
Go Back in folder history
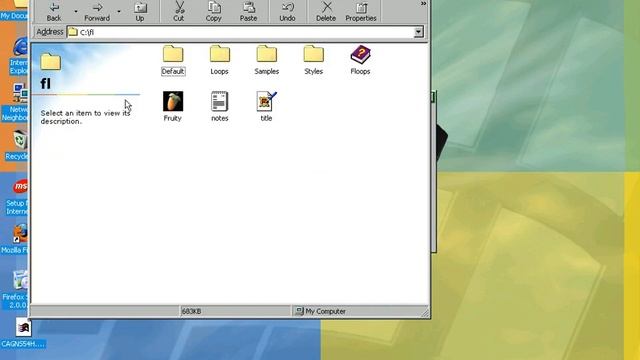(53, 11)
